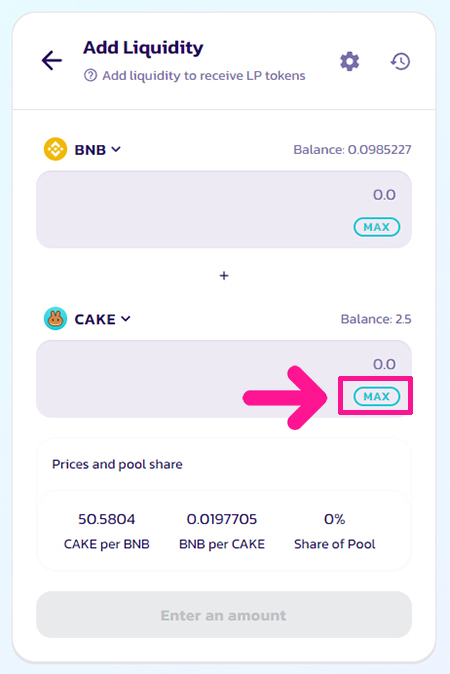The height and width of the screenshot is (674, 450).
Task: Go back using the left arrow icon
Action: coord(52,60)
